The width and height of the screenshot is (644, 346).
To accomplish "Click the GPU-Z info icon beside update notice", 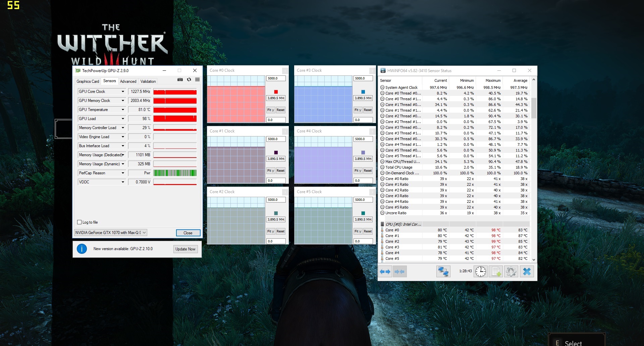I will pos(82,249).
